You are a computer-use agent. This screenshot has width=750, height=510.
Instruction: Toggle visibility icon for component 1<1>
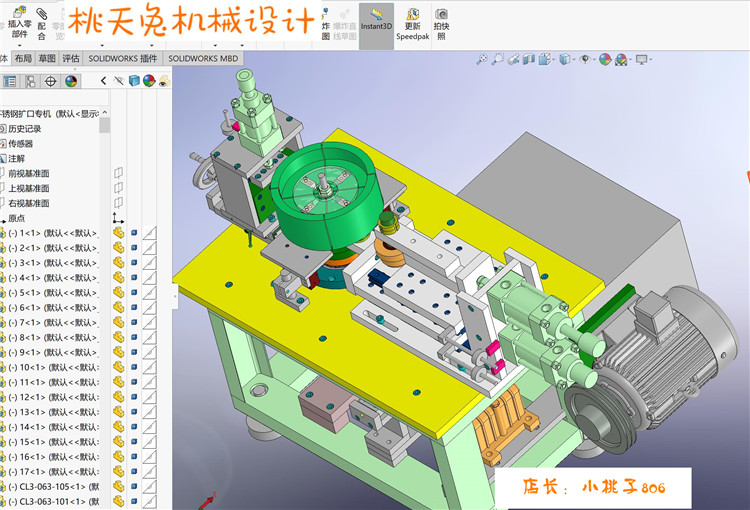click(x=119, y=233)
